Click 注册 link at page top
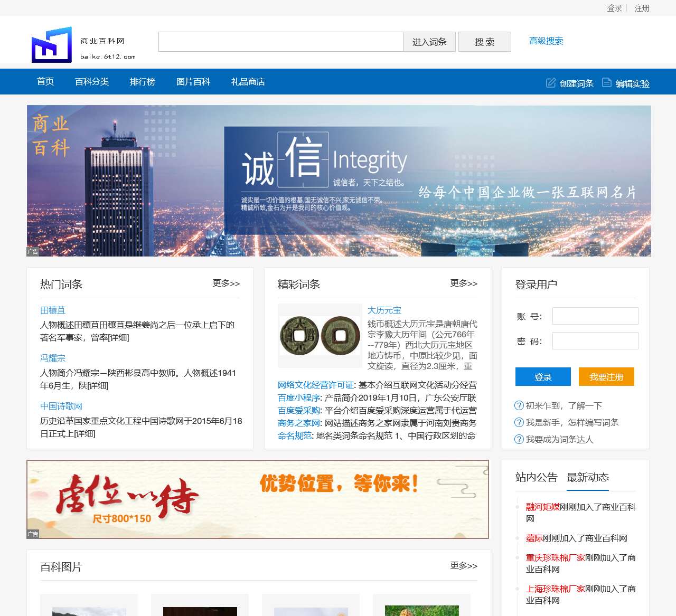 [x=642, y=8]
